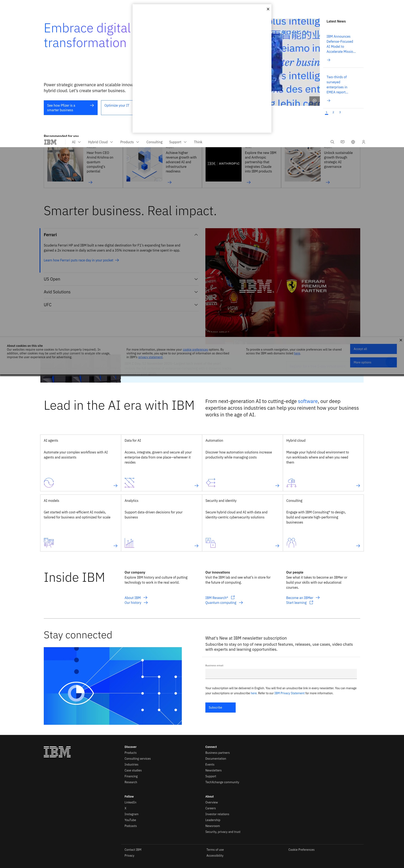Open the Quantum computing link
This screenshot has height=868, width=404.
pos(224,603)
